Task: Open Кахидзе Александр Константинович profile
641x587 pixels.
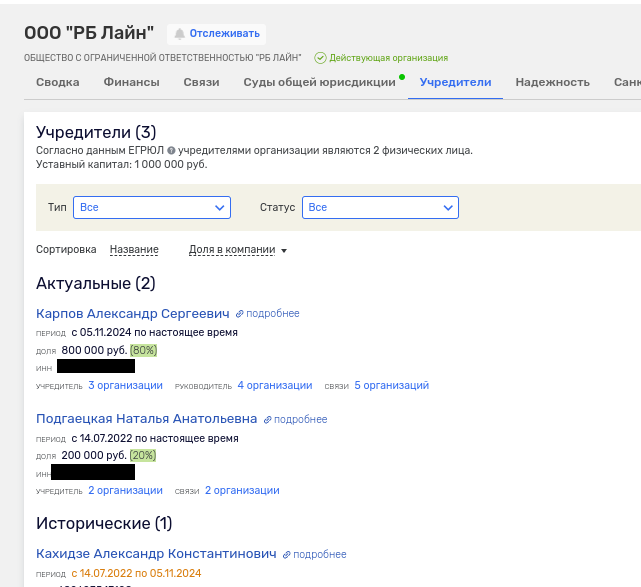Action: tap(156, 554)
